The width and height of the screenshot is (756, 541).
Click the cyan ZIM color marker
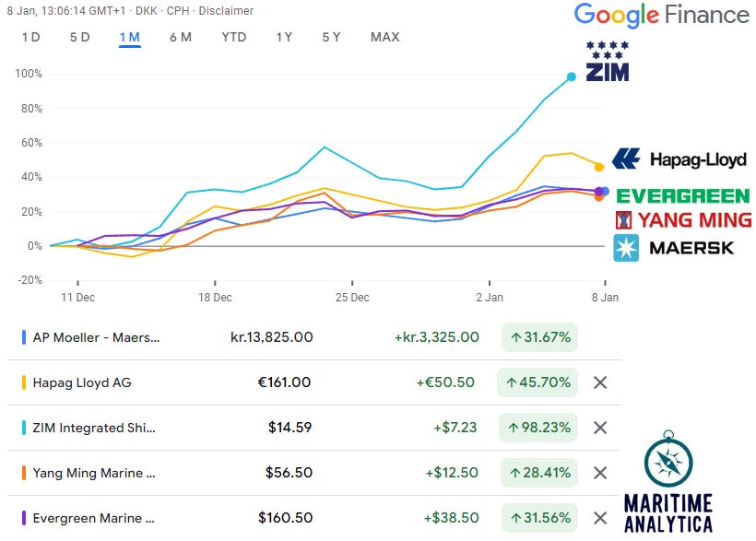pos(24,428)
